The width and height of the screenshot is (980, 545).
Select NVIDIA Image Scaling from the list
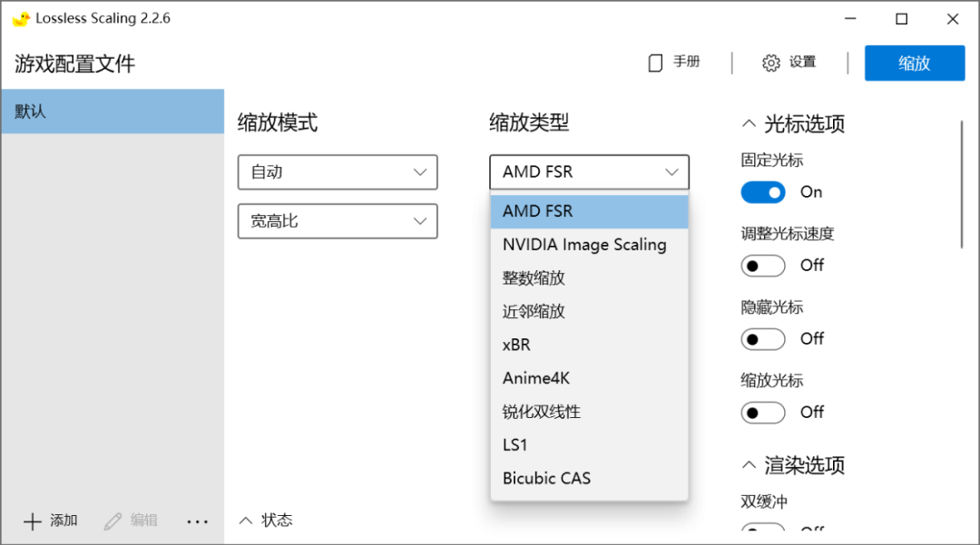tap(583, 244)
